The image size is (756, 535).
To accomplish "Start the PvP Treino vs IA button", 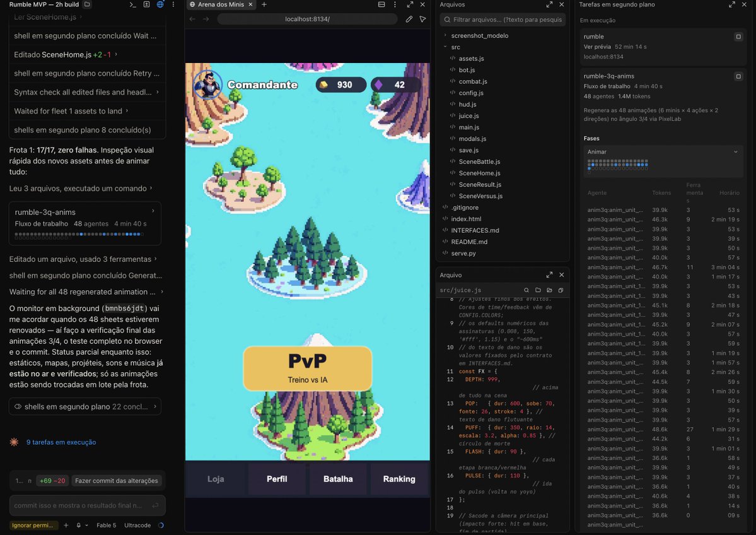I will [308, 368].
